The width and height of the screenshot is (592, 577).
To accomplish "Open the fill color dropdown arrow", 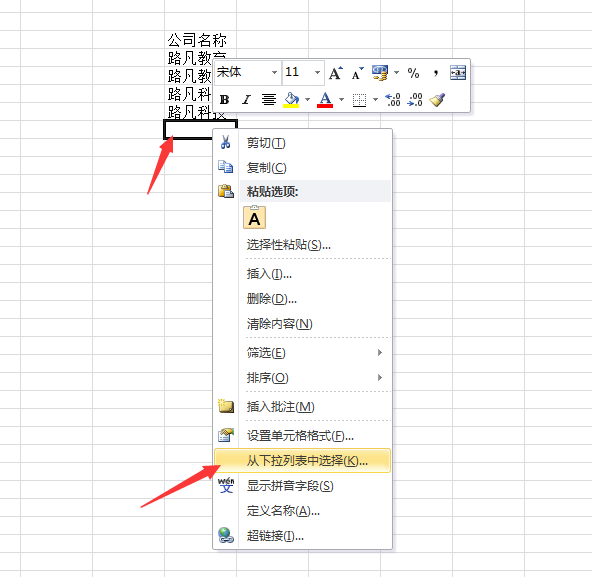I will coord(307,100).
